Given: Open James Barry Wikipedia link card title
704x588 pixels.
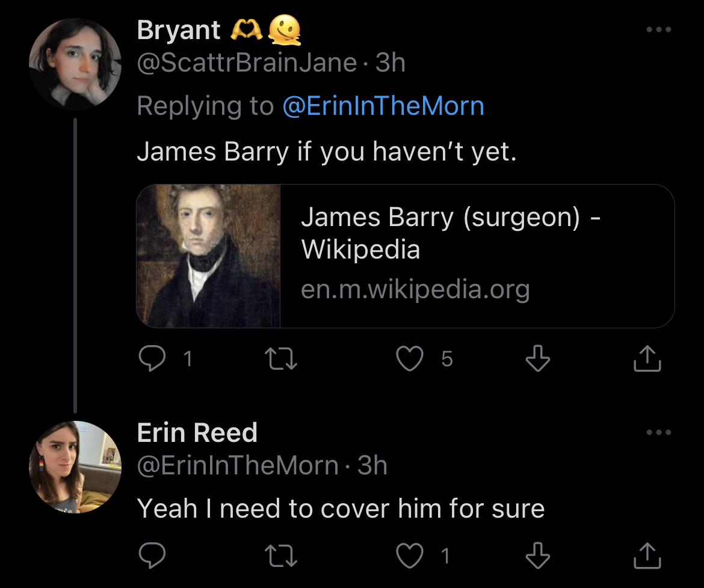Looking at the screenshot, I should pos(450,233).
